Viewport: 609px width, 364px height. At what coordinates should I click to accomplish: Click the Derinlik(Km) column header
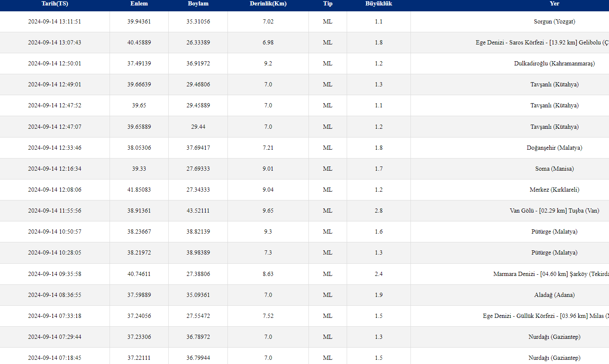click(x=268, y=3)
